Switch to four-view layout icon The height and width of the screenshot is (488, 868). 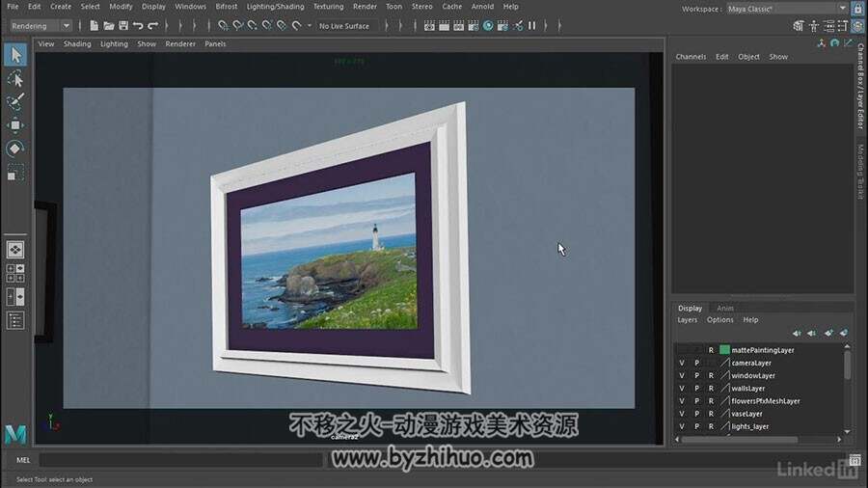click(15, 273)
